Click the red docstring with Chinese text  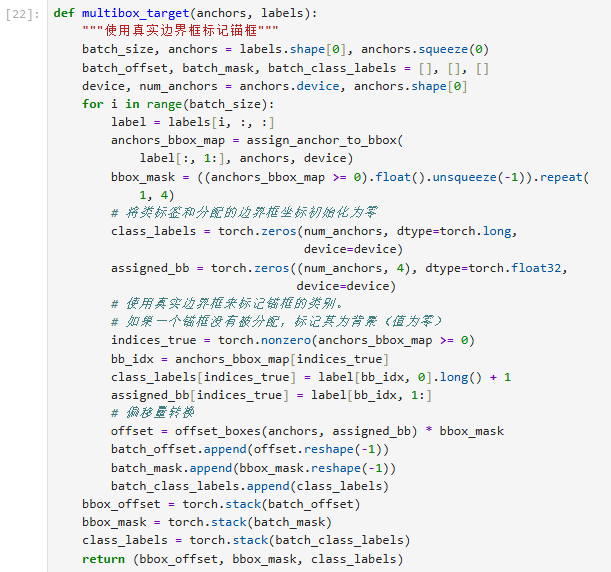180,30
